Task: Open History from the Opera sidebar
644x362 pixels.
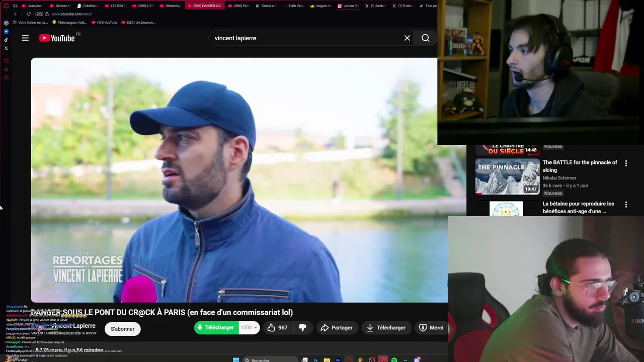Action: tap(6, 61)
